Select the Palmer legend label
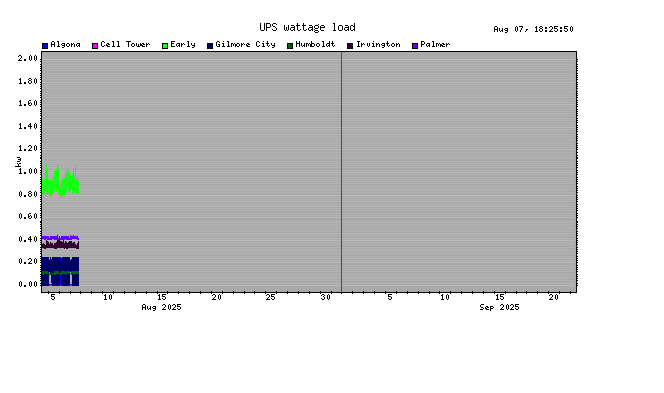The image size is (664, 393). pyautogui.click(x=435, y=44)
